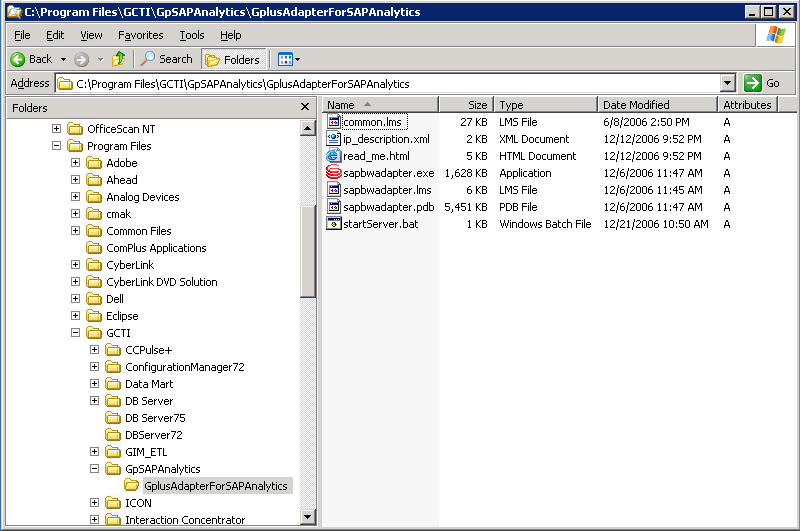Click the Up folder toolbar icon
Viewport: 800px width, 531px height.
119,59
